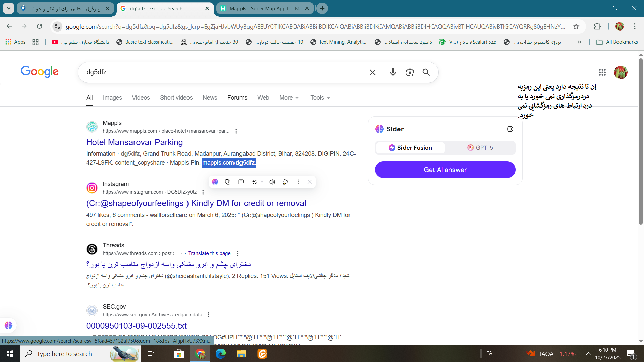Start a voice search with the microphone icon
Screen dimensions: 644x362
click(x=393, y=72)
